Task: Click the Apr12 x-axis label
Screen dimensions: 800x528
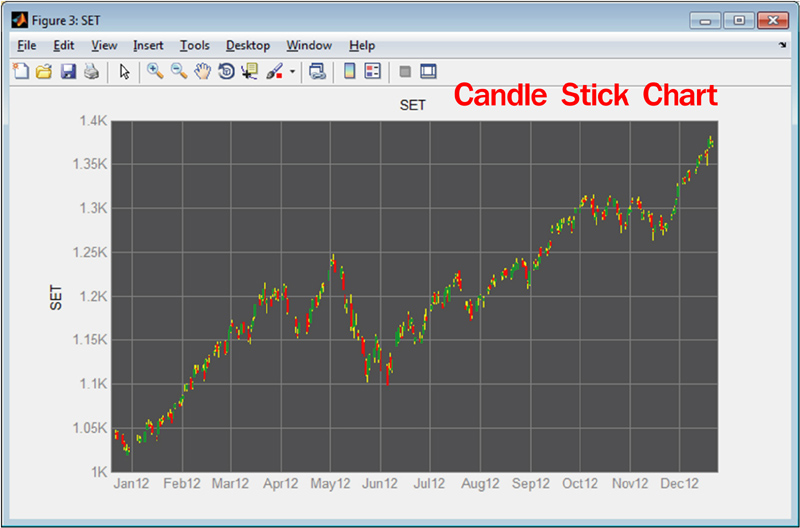Action: click(281, 484)
